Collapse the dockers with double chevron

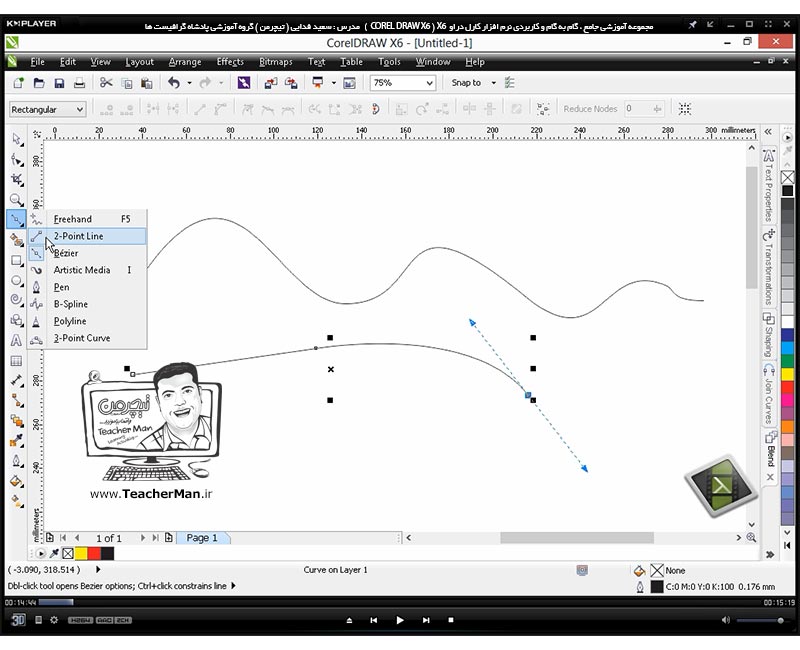click(x=768, y=132)
